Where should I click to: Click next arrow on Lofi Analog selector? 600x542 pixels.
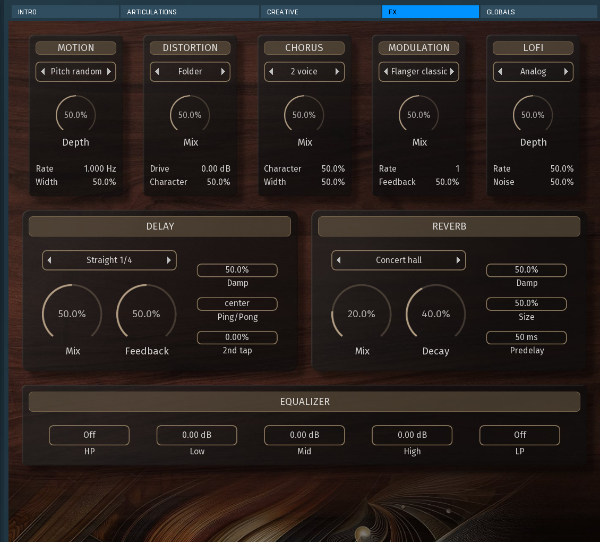[567, 72]
